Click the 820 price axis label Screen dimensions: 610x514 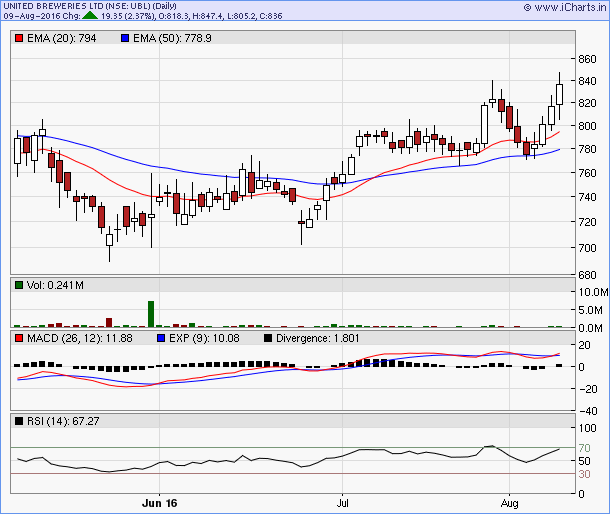click(587, 103)
